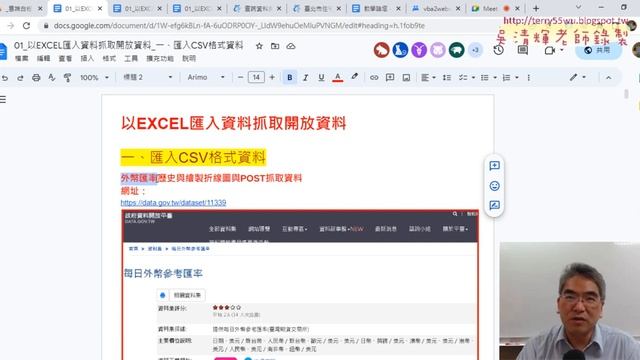The image size is (640, 360).
Task: Open the sixth menu bar item
Action: (131, 59)
